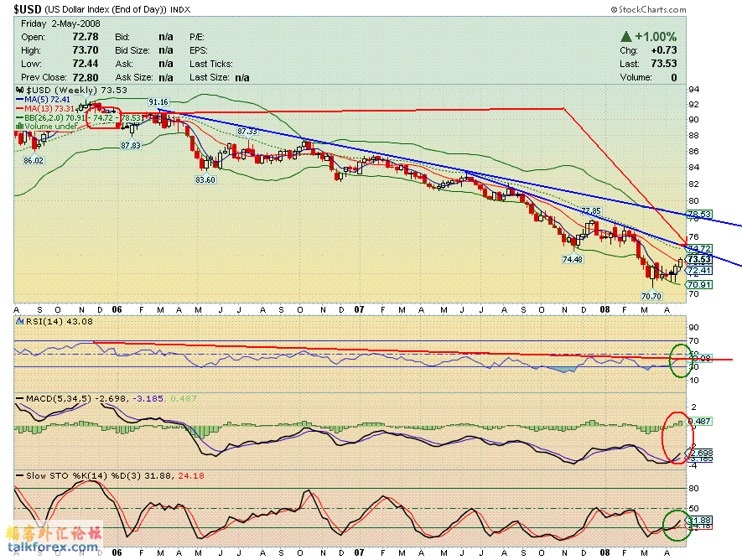742x560 pixels.
Task: Click the 86.02 low price label
Action: pos(34,160)
